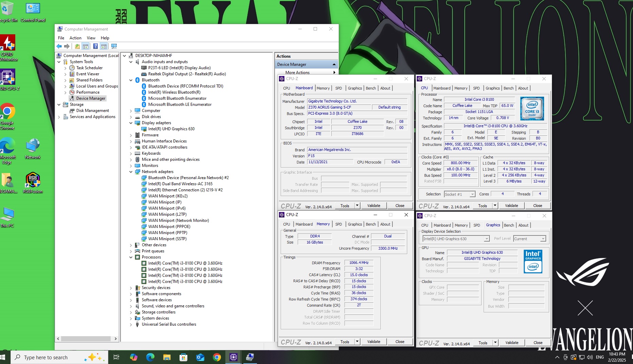Click the taskbar search box
633x364 pixels.
coord(59,357)
